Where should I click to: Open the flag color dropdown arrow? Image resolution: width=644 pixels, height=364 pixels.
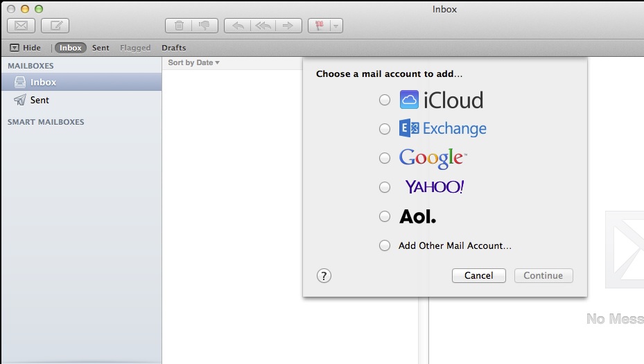336,26
